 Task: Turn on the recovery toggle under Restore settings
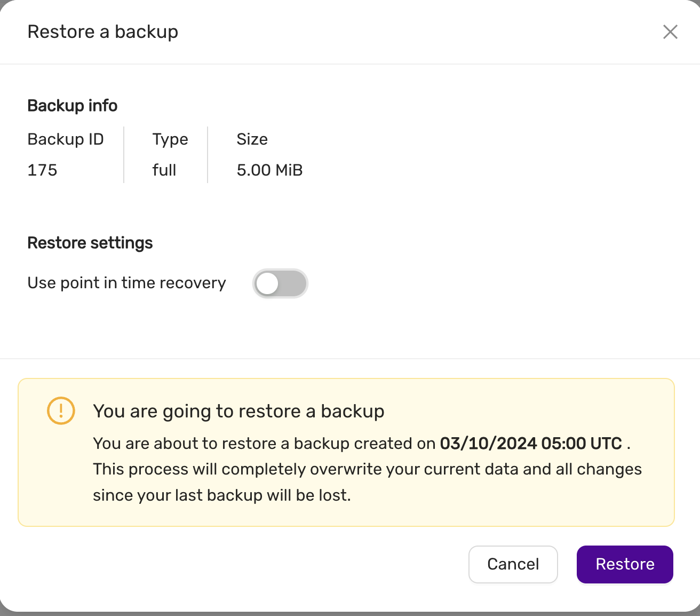pyautogui.click(x=280, y=283)
